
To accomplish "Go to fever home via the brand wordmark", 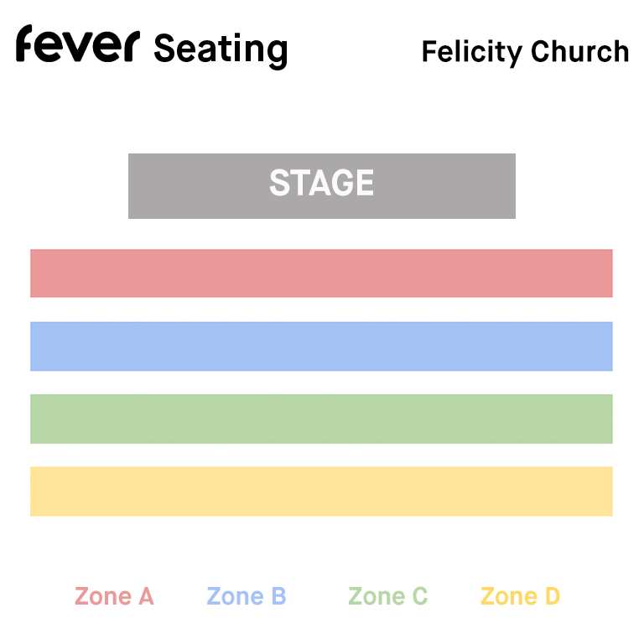I will point(75,45).
